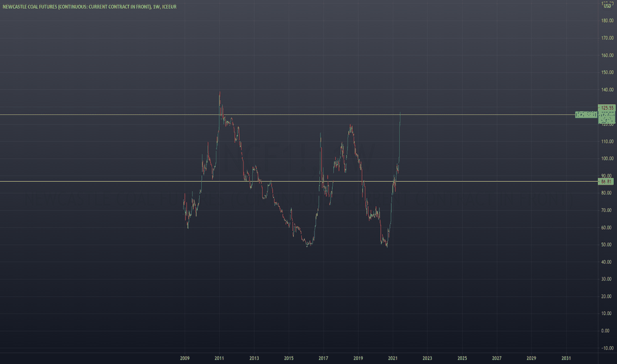The height and width of the screenshot is (364, 617).
Task: Click the 2019 label on time axis
Action: [x=357, y=358]
